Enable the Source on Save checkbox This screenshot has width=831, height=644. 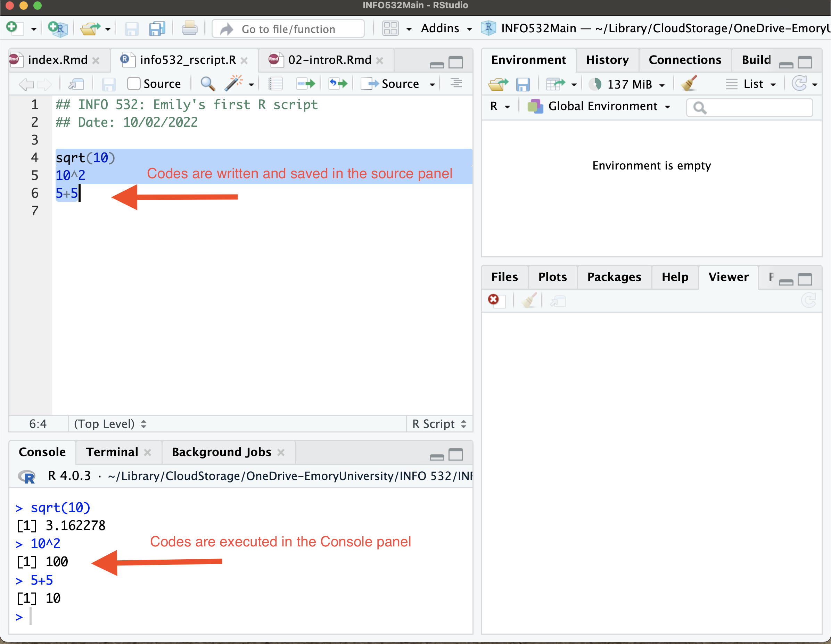(133, 84)
